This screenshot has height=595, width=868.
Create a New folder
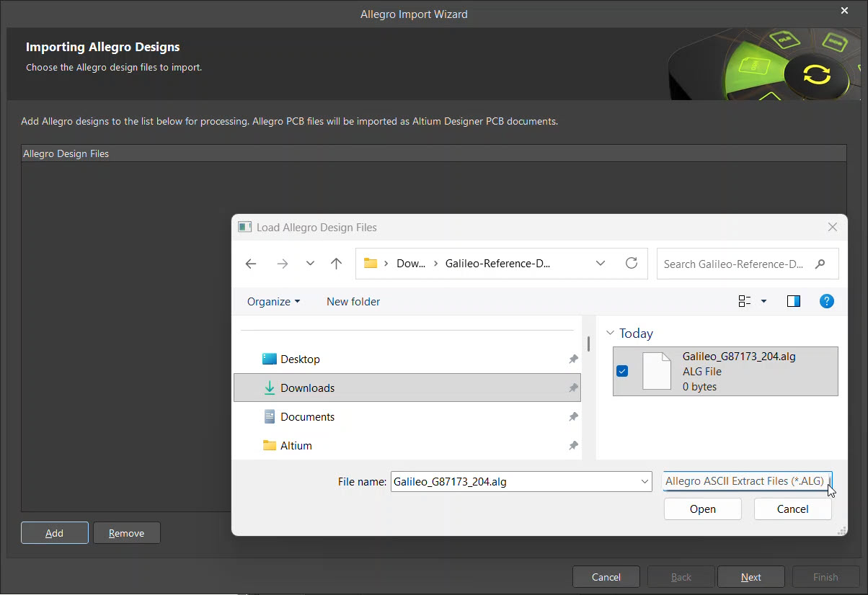point(353,302)
